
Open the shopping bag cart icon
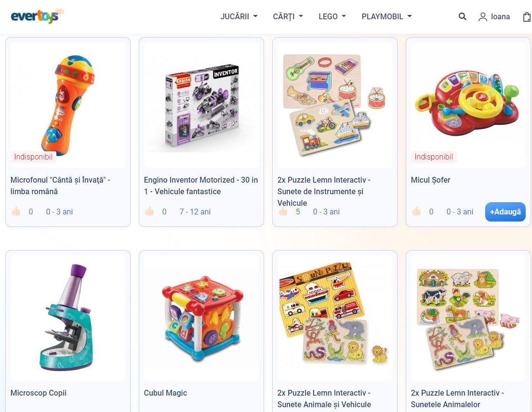pos(527,17)
